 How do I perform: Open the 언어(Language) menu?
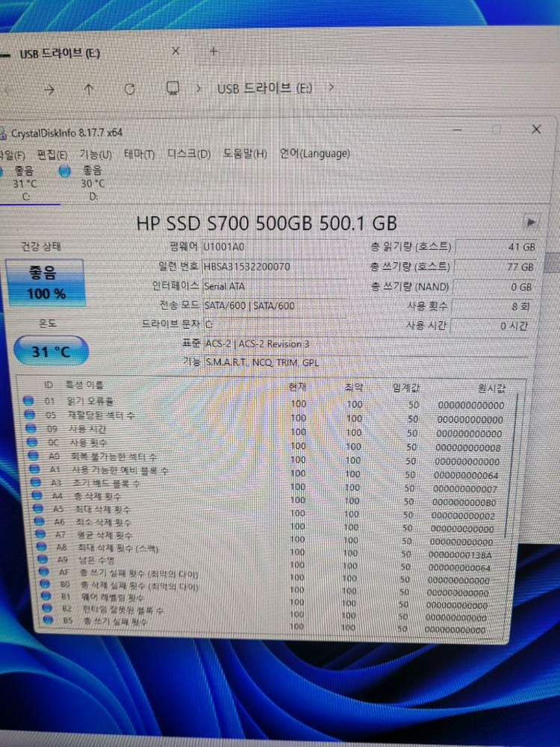[314, 153]
